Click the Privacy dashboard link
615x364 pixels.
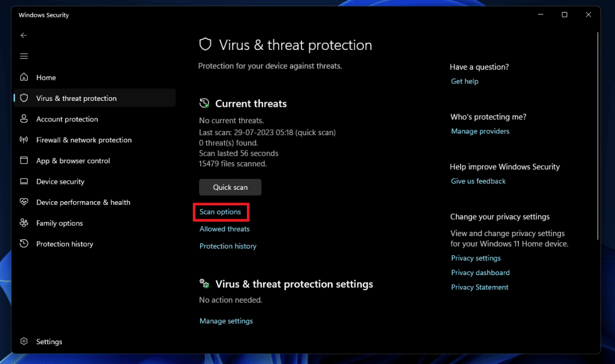point(480,273)
